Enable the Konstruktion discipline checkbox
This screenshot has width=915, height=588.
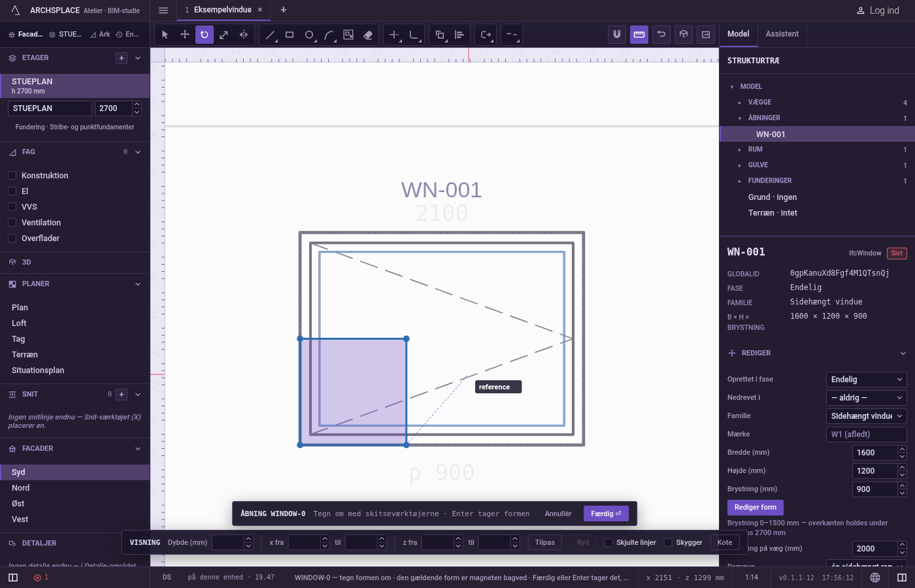pos(12,176)
